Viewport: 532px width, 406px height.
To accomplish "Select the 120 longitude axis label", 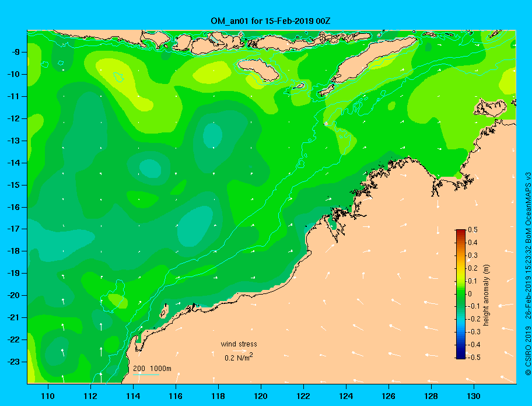I will click(261, 396).
